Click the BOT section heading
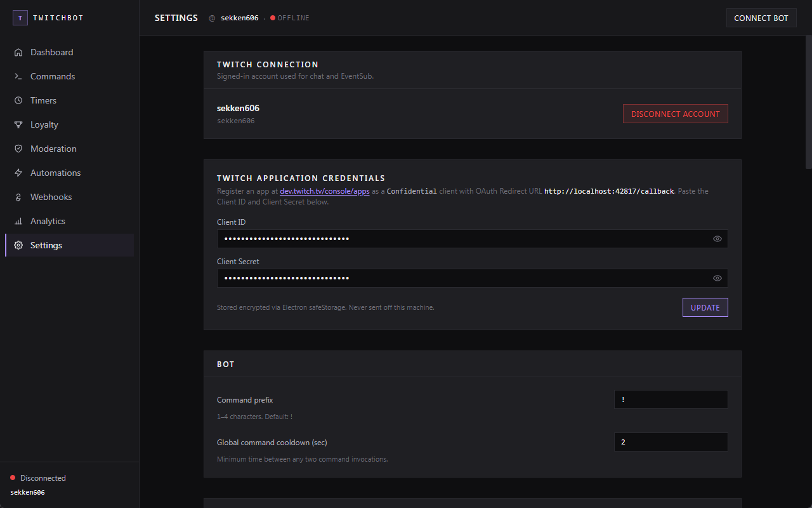The image size is (812, 508). click(226, 364)
